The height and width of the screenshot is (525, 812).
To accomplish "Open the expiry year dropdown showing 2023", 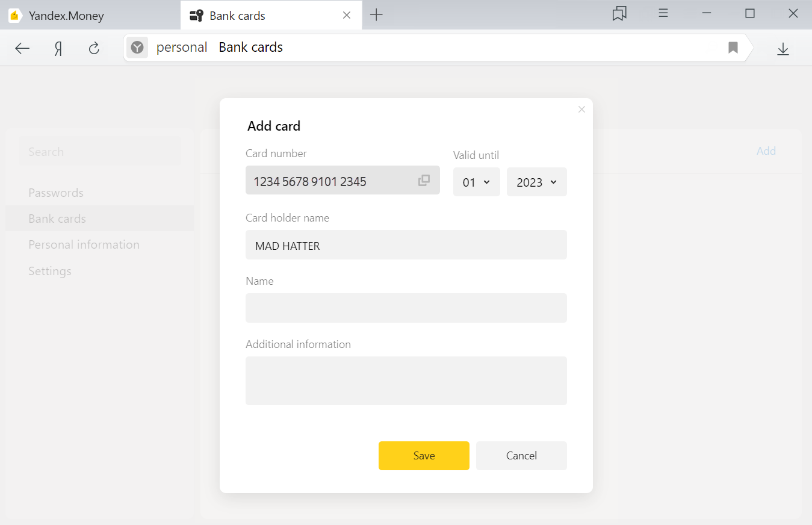I will (537, 182).
